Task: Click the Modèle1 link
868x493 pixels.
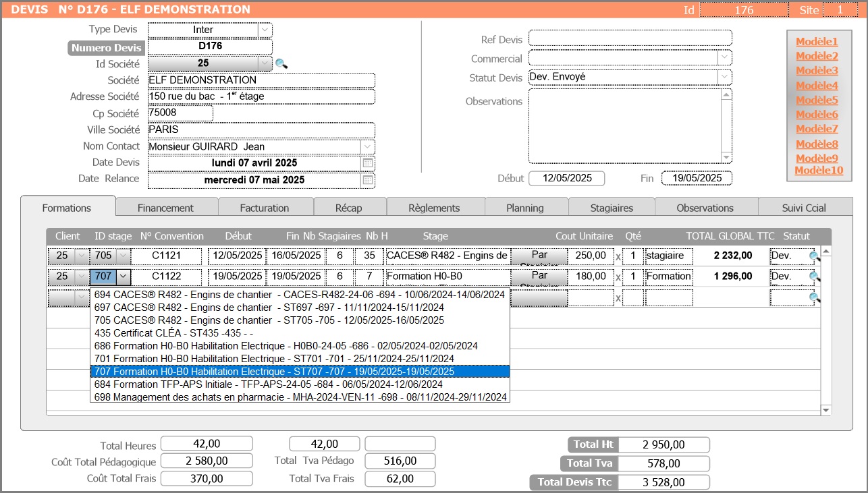Action: pos(817,42)
